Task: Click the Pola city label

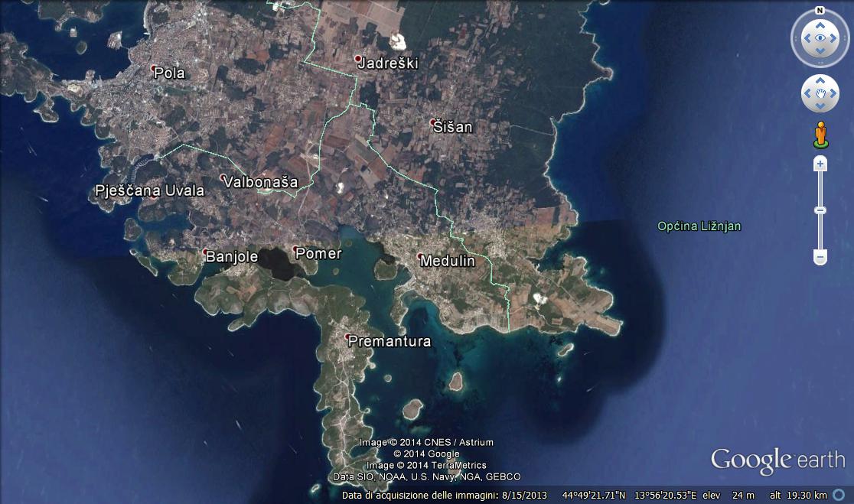Action: pyautogui.click(x=169, y=73)
